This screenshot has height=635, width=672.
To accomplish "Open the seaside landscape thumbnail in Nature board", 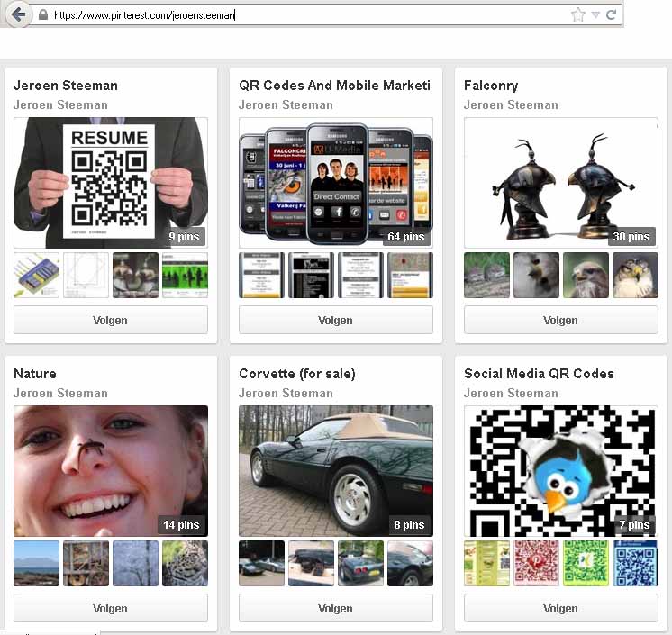I will pos(36,563).
